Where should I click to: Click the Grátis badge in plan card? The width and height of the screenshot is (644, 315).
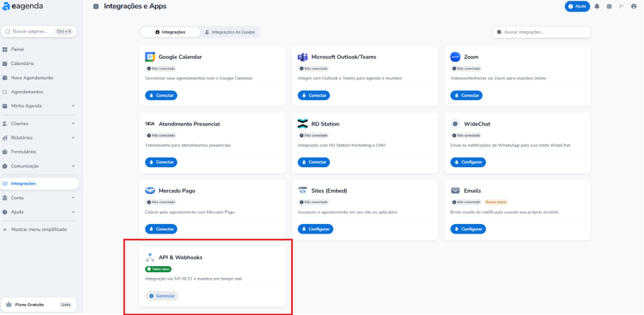tap(66, 305)
